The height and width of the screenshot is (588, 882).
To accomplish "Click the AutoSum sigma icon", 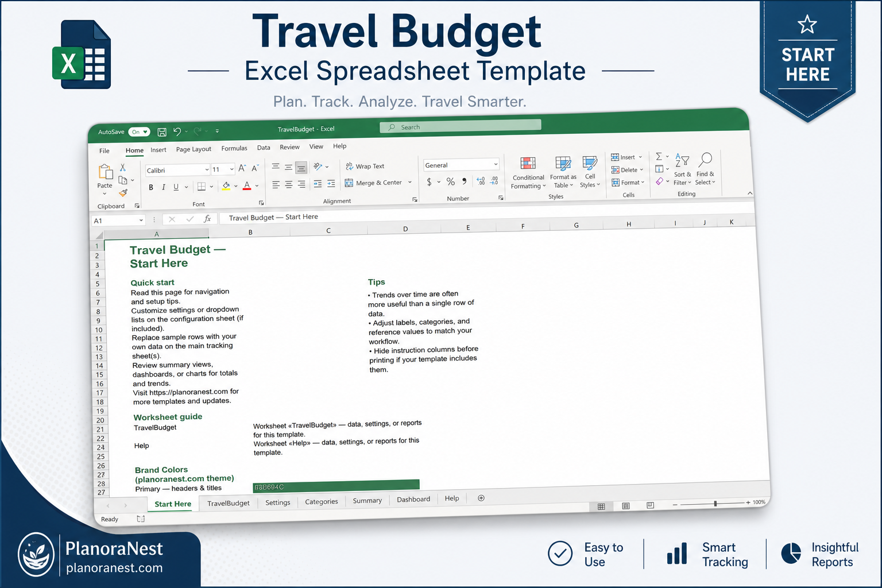I will [659, 156].
